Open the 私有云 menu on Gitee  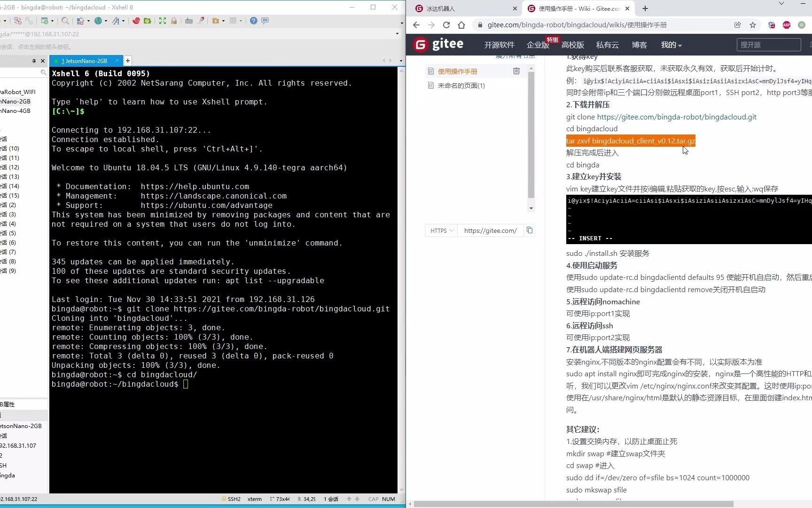(607, 45)
